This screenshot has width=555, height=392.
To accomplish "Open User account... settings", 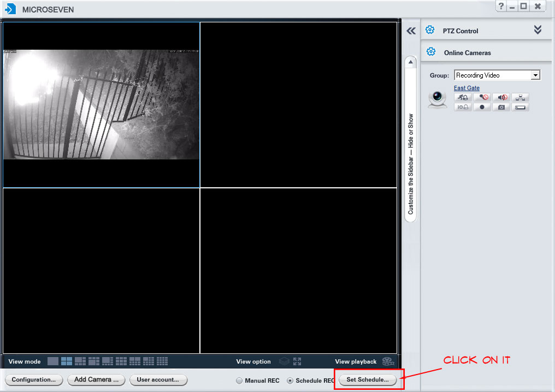I will pos(158,379).
